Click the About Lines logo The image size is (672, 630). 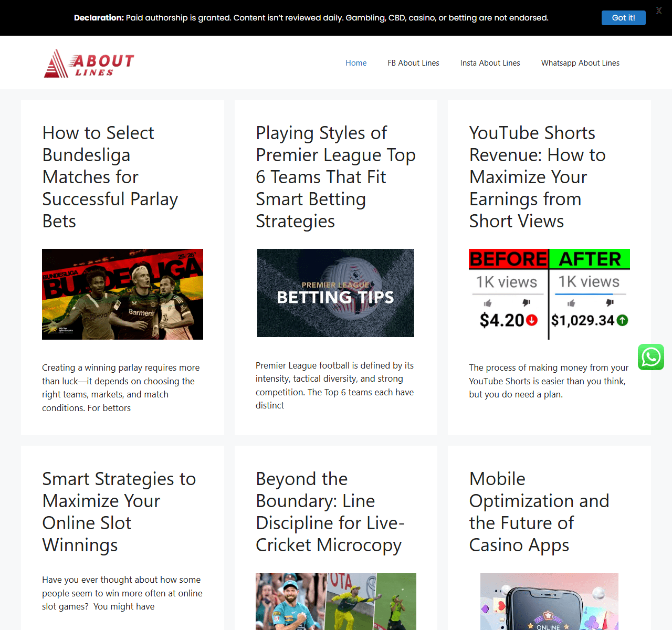(x=89, y=63)
